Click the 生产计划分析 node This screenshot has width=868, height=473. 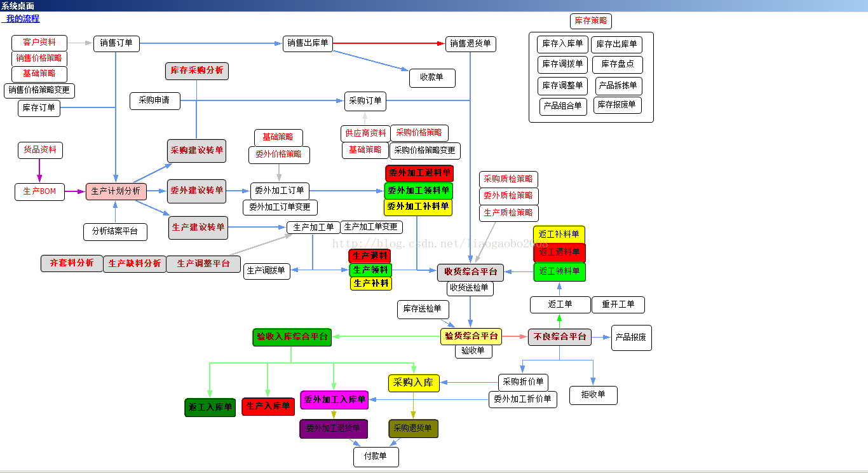pos(116,191)
